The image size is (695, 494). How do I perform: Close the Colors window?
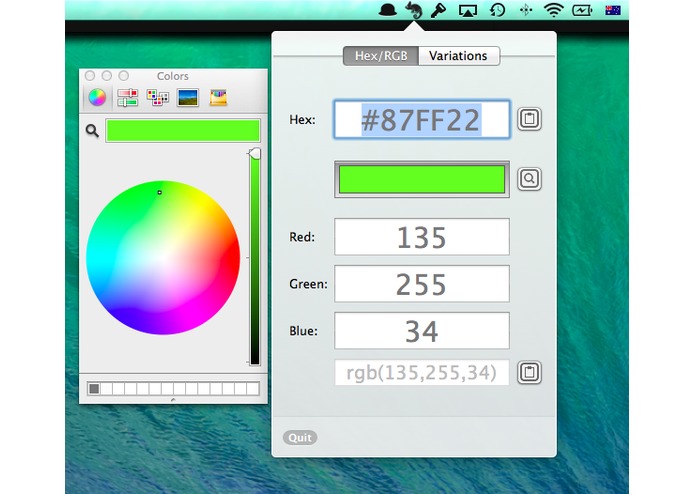click(90, 76)
